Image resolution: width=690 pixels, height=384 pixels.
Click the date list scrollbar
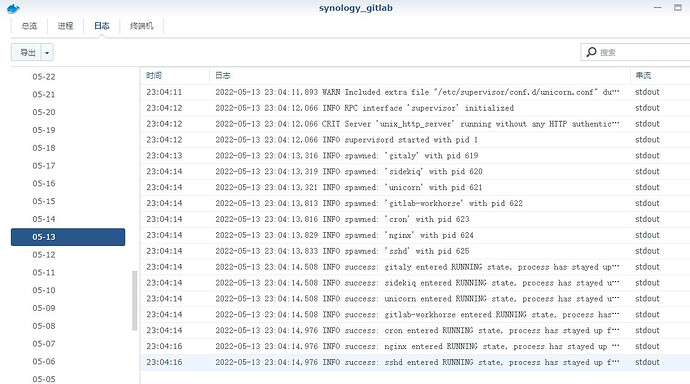pyautogui.click(x=135, y=300)
